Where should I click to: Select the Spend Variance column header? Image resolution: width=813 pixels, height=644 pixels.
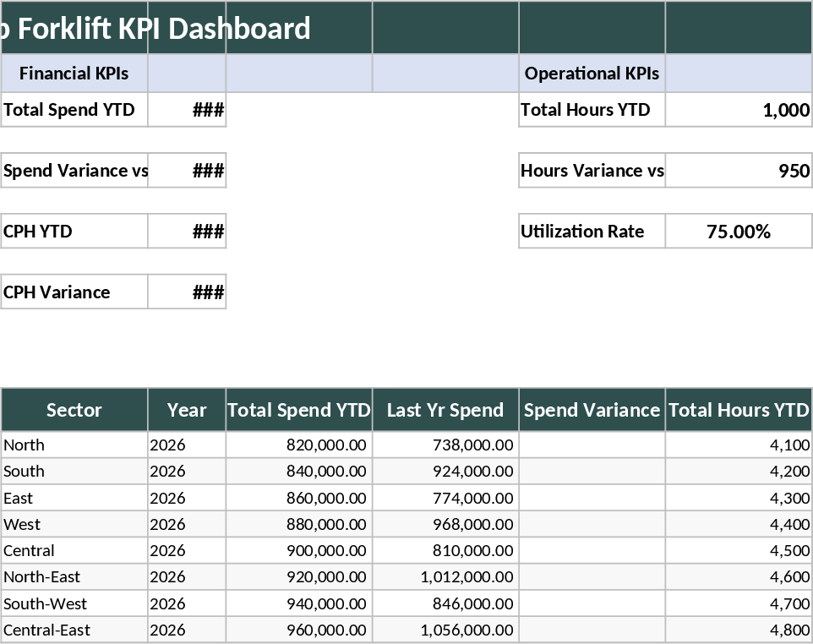coord(592,410)
